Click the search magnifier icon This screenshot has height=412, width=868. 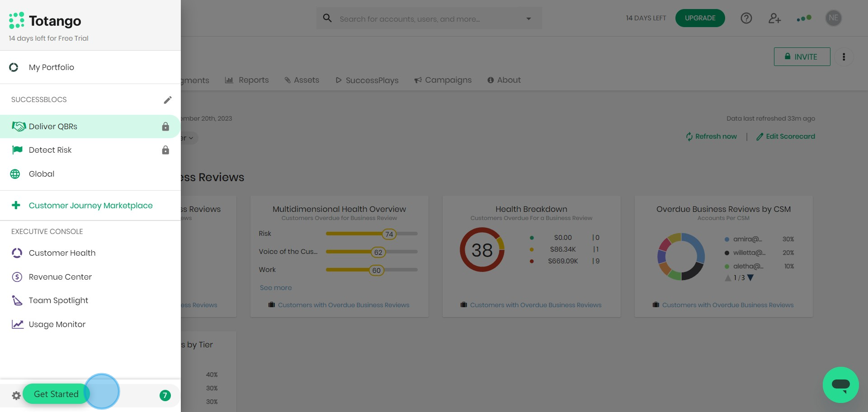tap(327, 18)
